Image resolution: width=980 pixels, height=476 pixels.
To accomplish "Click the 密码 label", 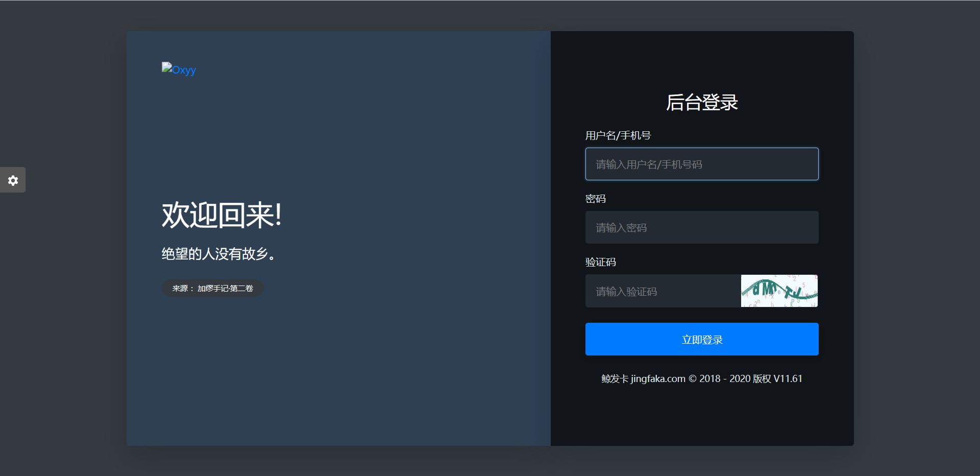I will [x=596, y=199].
